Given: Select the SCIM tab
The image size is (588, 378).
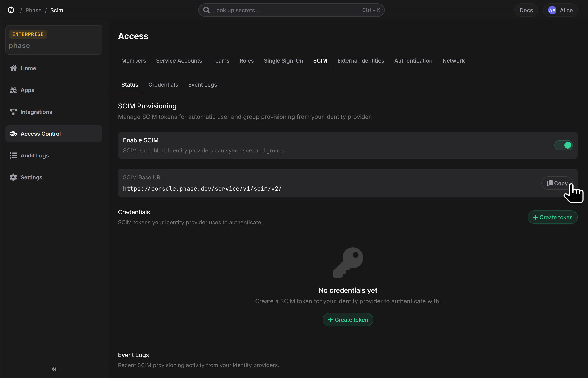Looking at the screenshot, I should 320,61.
